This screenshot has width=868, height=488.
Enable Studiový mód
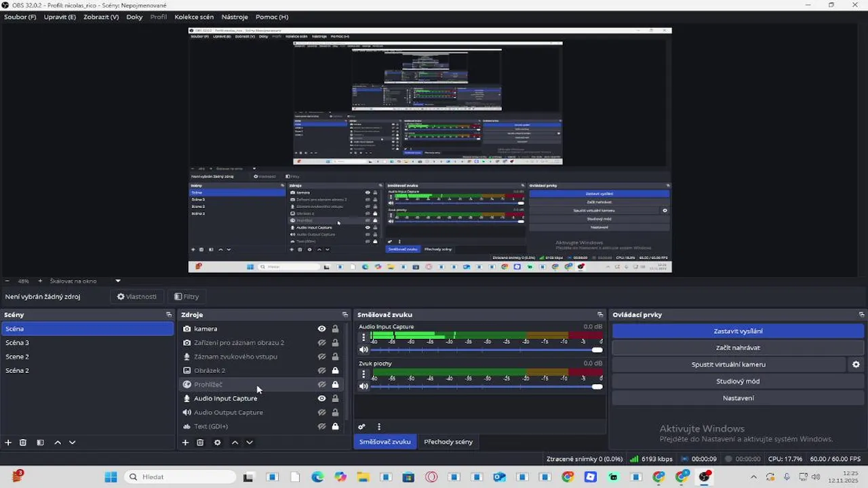[x=738, y=382]
